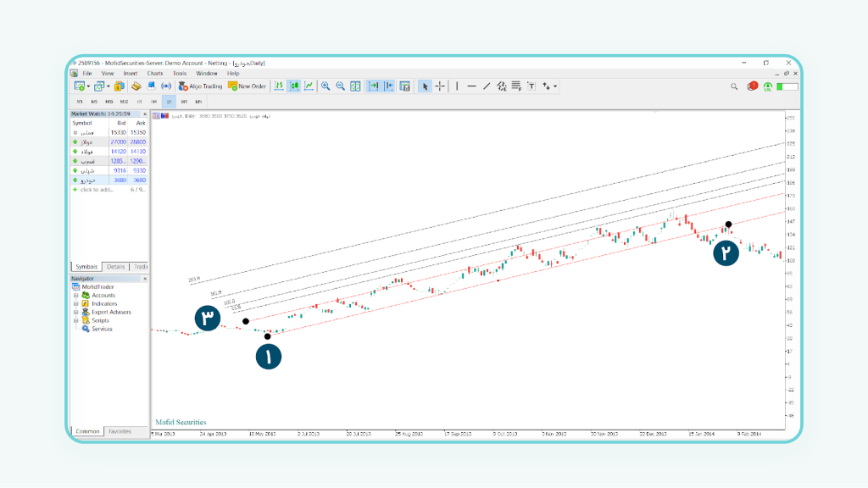Switch chart to line chart display
This screenshot has width=868, height=488.
click(309, 86)
